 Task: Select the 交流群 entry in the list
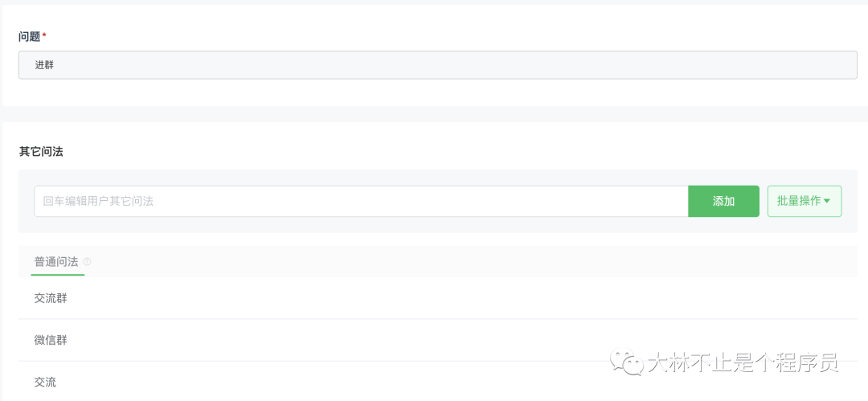pos(51,298)
